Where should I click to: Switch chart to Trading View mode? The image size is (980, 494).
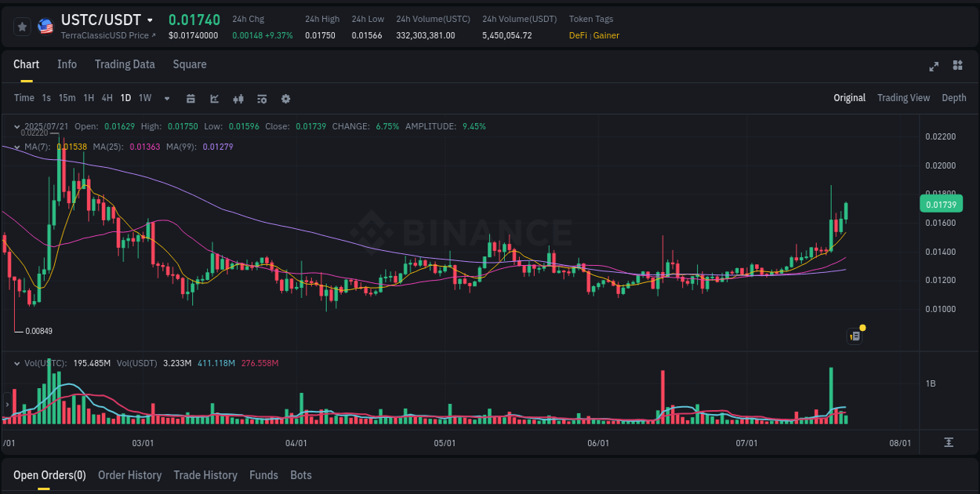pos(903,98)
